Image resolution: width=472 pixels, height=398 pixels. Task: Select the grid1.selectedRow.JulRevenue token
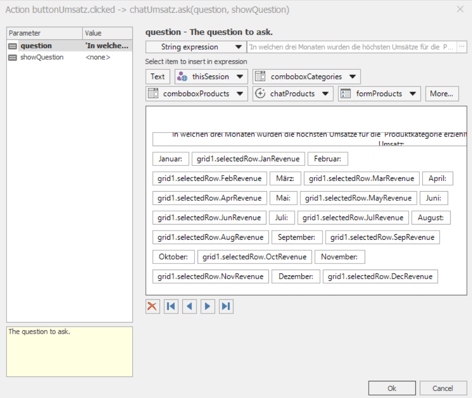[353, 218]
